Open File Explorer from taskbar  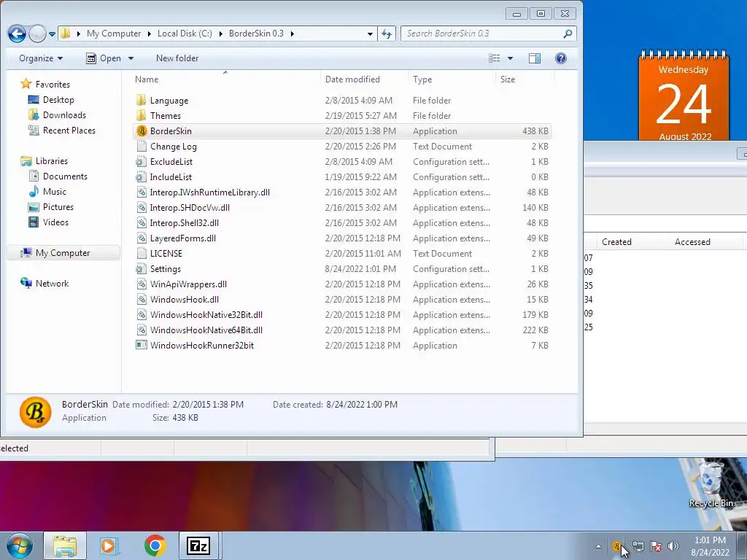tap(65, 545)
